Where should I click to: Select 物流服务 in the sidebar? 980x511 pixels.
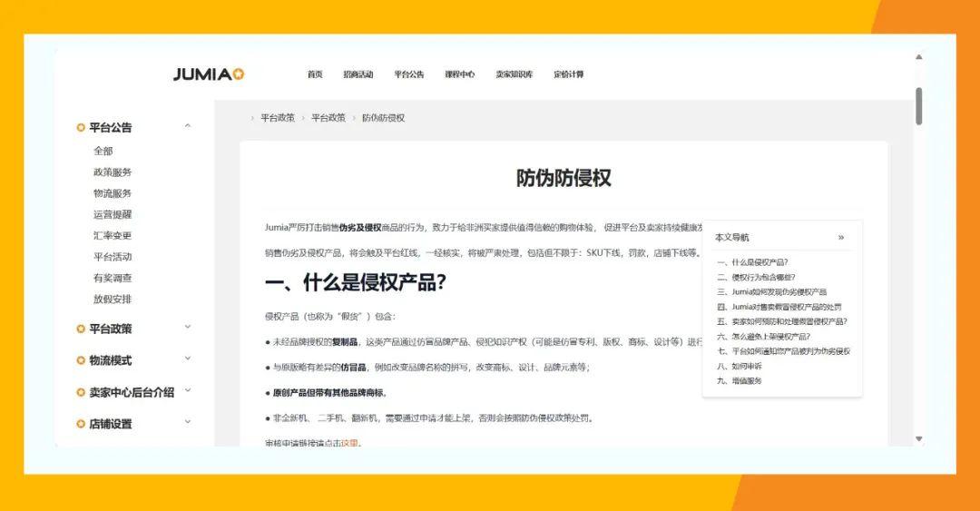coord(113,193)
